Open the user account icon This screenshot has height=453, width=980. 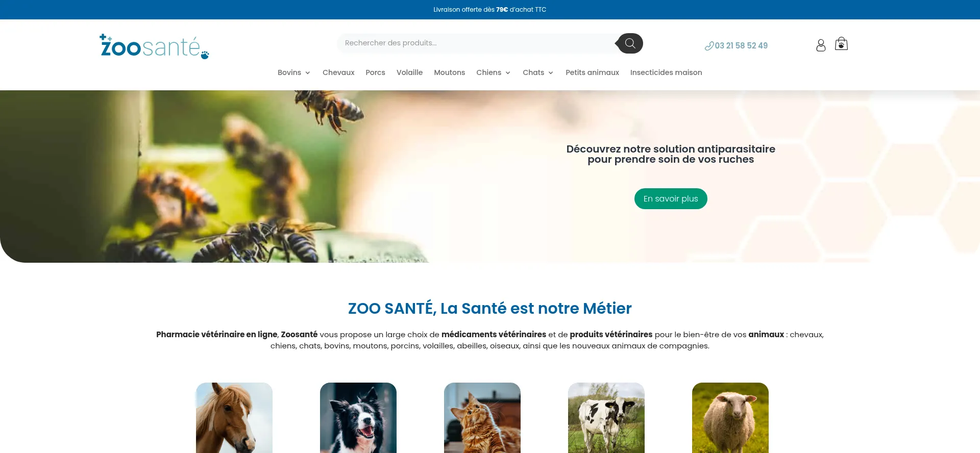821,45
